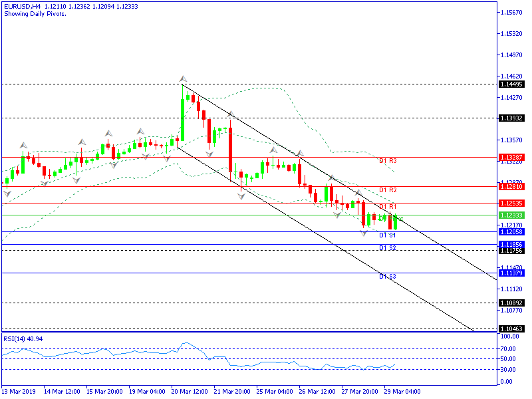Select the D1 S2 pivot label
Screen dimensions: 532x399
click(x=388, y=248)
